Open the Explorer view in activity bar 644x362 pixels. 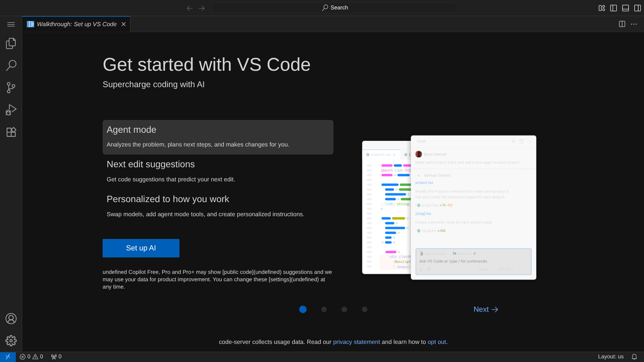click(11, 43)
